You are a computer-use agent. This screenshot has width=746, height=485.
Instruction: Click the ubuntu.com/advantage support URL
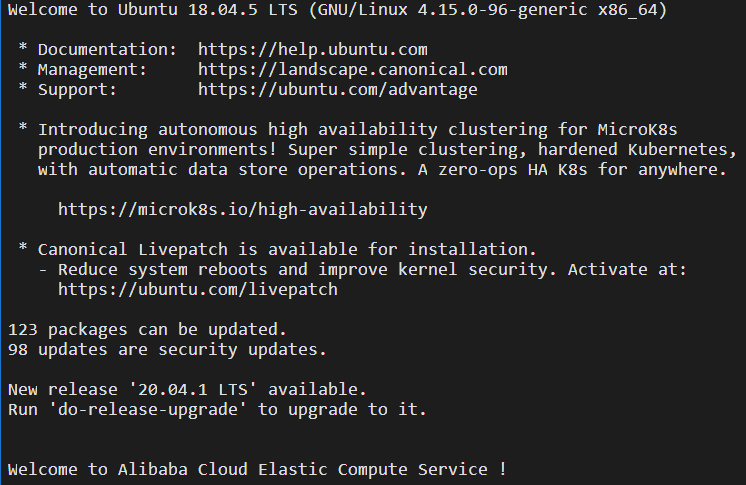point(337,89)
